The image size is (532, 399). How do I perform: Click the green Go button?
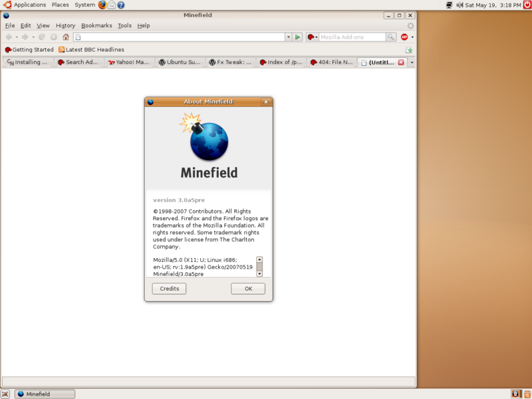(x=297, y=37)
